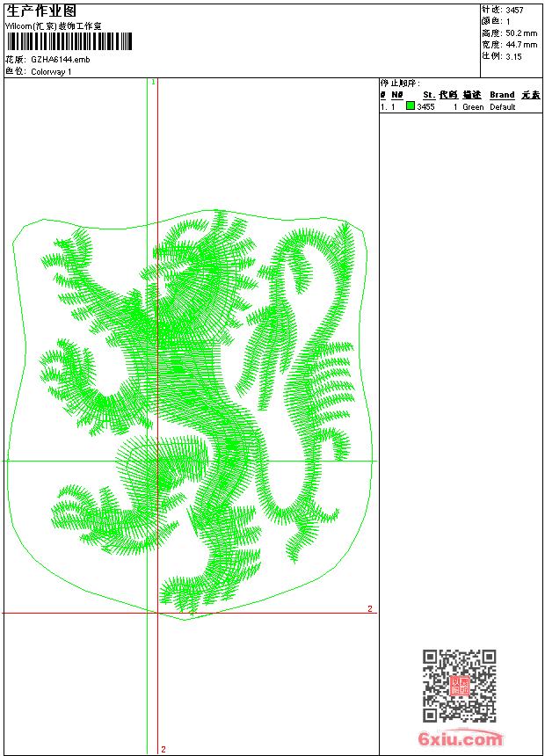The height and width of the screenshot is (756, 545).
Task: Click the 描述 column header
Action: [472, 95]
